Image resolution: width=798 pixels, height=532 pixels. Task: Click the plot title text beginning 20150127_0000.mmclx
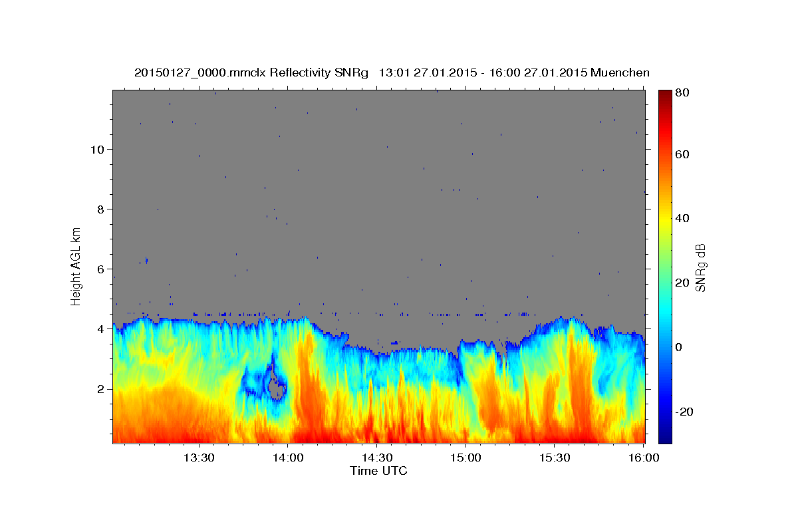[x=392, y=72]
